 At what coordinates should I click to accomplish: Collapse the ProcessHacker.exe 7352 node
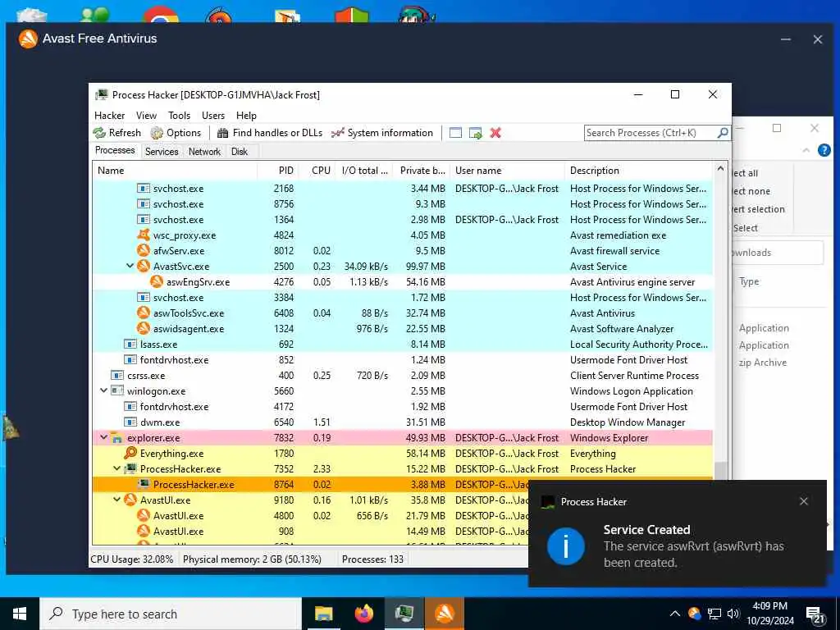(116, 468)
